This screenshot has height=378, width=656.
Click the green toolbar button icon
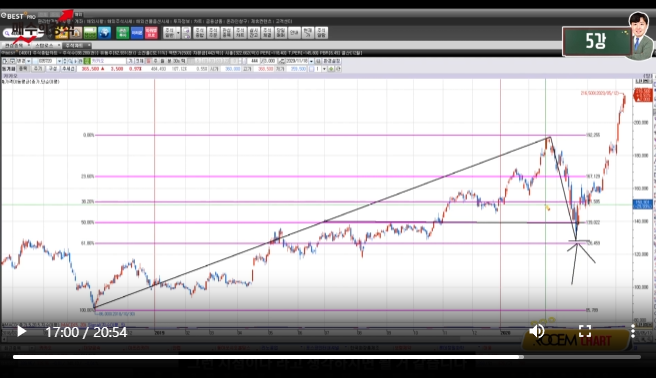coord(123,33)
